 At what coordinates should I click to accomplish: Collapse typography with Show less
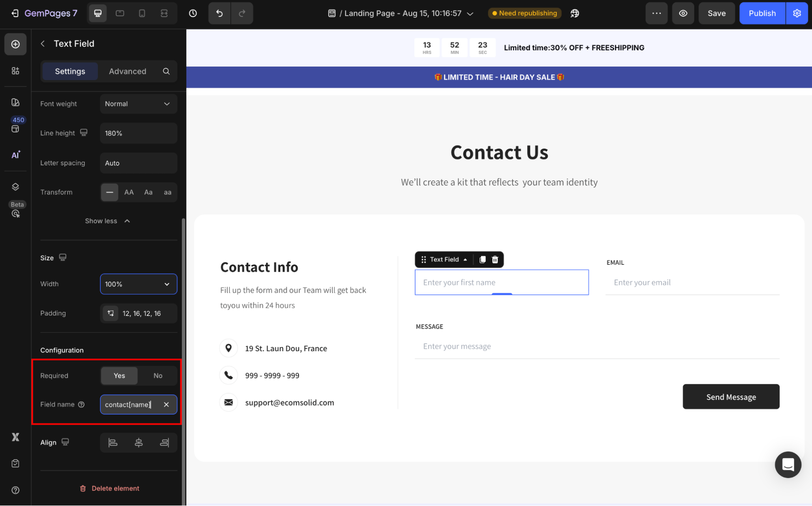click(x=107, y=221)
